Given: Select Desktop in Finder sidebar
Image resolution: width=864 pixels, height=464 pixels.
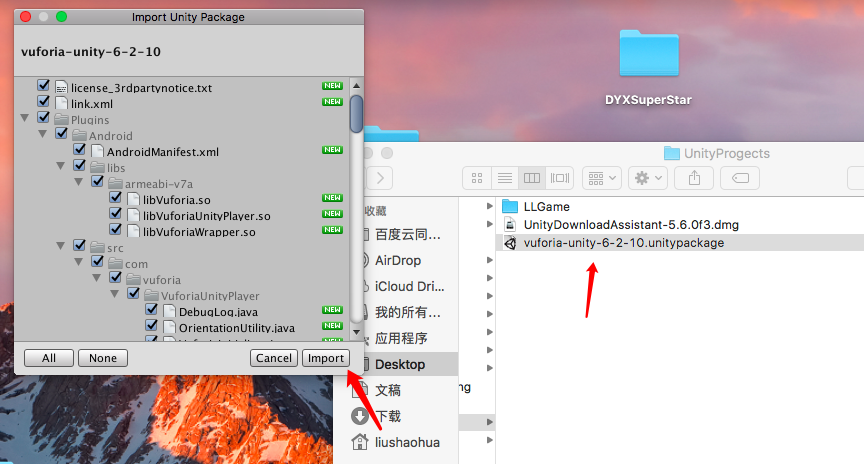Looking at the screenshot, I should pyautogui.click(x=400, y=364).
